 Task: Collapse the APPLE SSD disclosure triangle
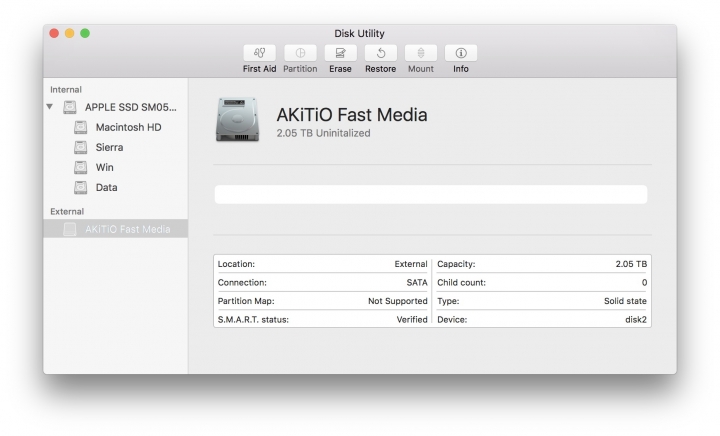50,107
